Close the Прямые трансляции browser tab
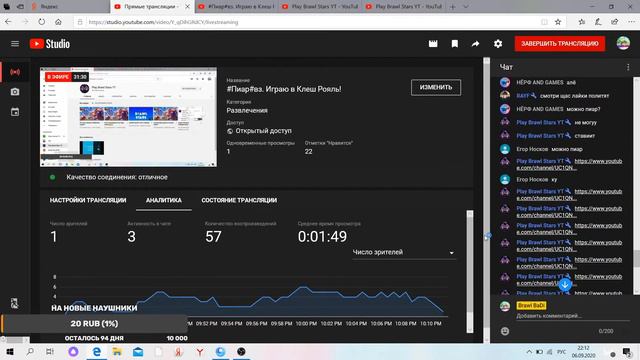Viewport: 640px width, 360px height. tap(187, 7)
